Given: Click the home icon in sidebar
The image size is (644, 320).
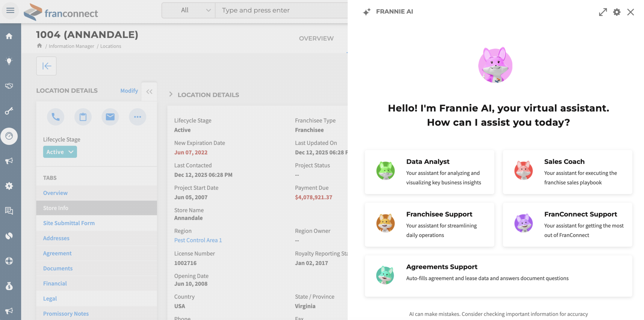Looking at the screenshot, I should point(9,36).
